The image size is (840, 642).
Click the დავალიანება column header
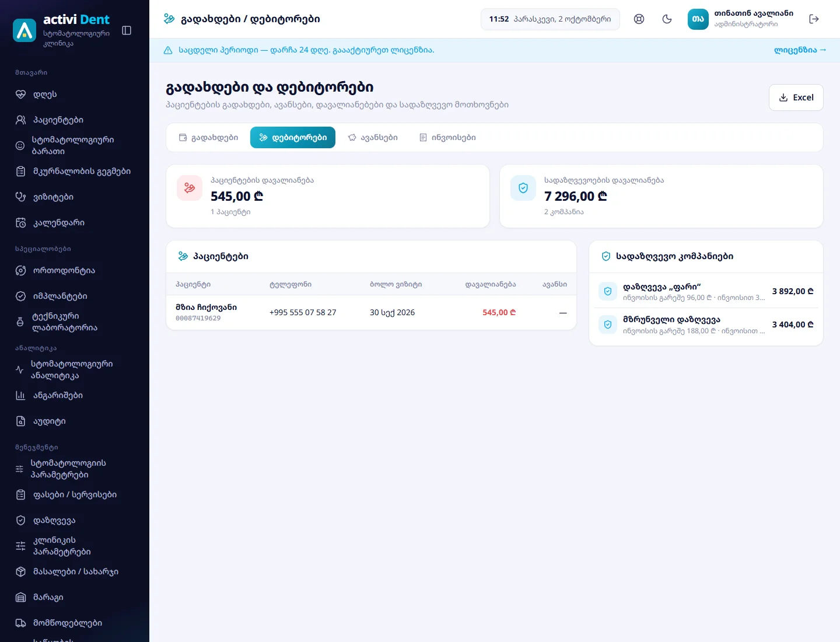(491, 285)
